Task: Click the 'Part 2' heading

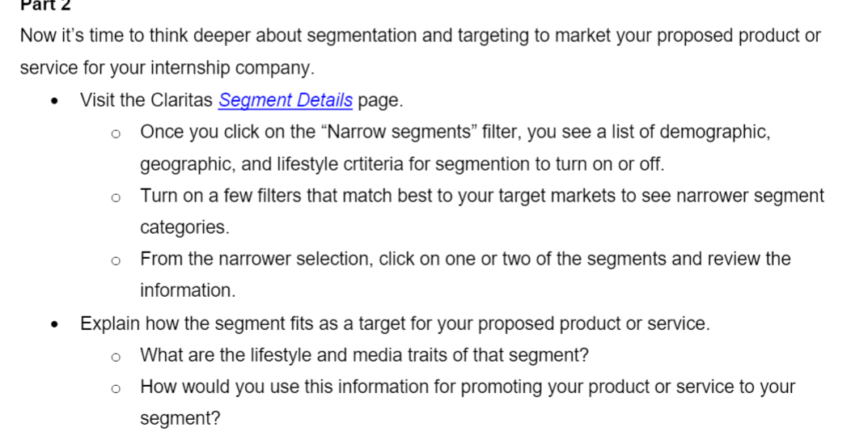Action: 45,6
